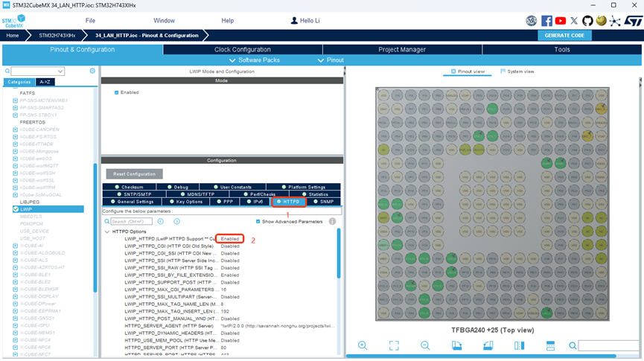
Task: Click the parameter search magnifier icon
Action: tap(106, 221)
